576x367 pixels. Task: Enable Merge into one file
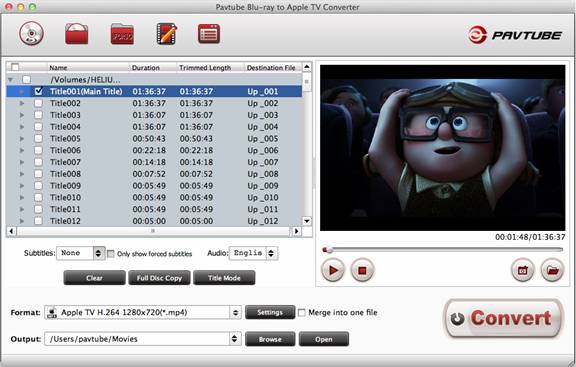[x=302, y=313]
